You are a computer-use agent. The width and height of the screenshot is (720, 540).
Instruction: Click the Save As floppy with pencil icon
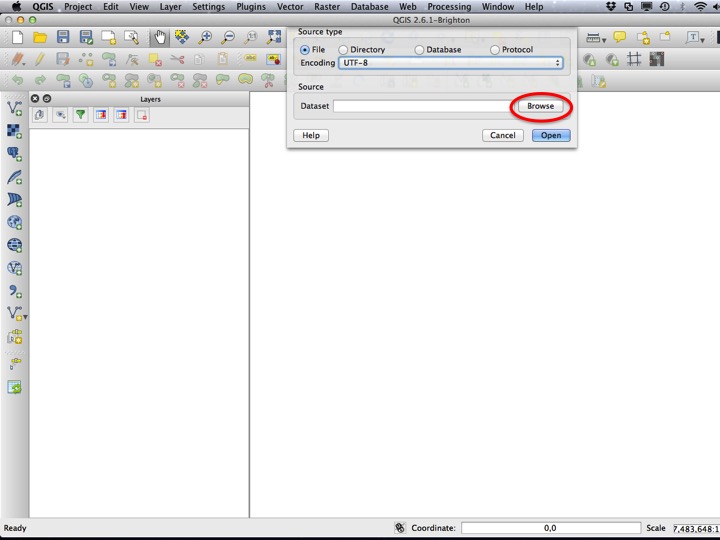click(x=86, y=37)
